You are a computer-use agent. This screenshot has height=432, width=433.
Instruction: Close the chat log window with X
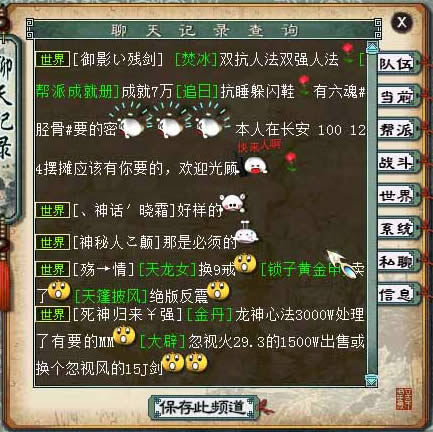tap(402, 22)
